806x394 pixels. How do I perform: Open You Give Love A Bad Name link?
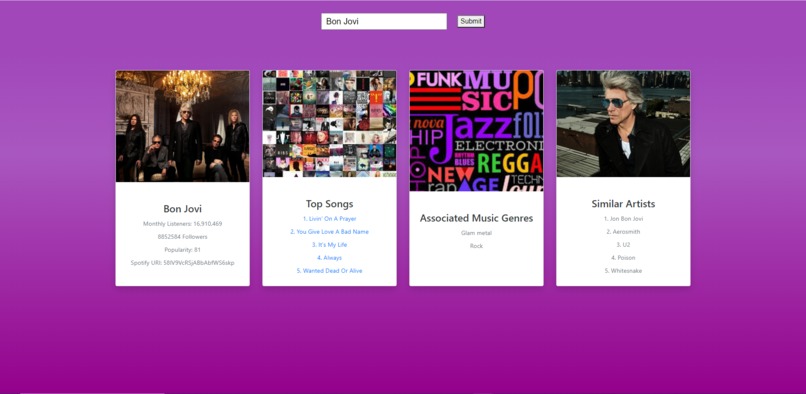pos(329,232)
